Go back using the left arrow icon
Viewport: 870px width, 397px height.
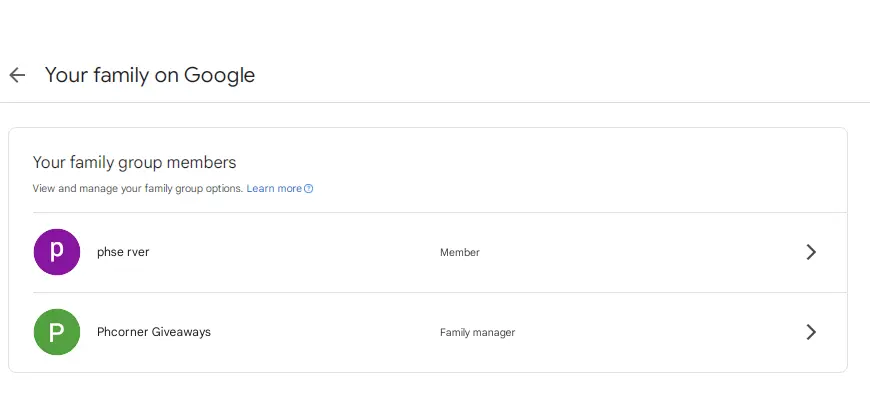[x=17, y=75]
